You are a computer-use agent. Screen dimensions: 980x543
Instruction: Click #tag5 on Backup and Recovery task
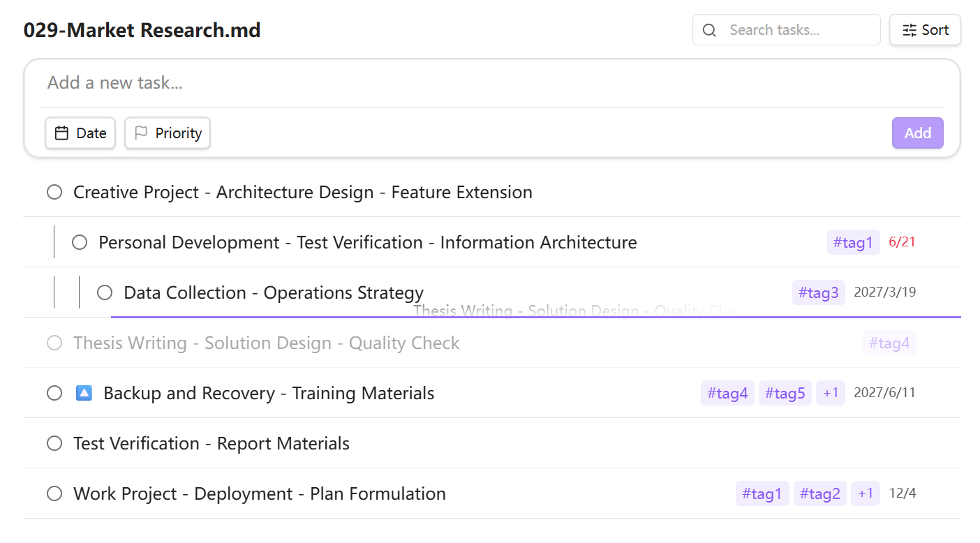tap(785, 393)
